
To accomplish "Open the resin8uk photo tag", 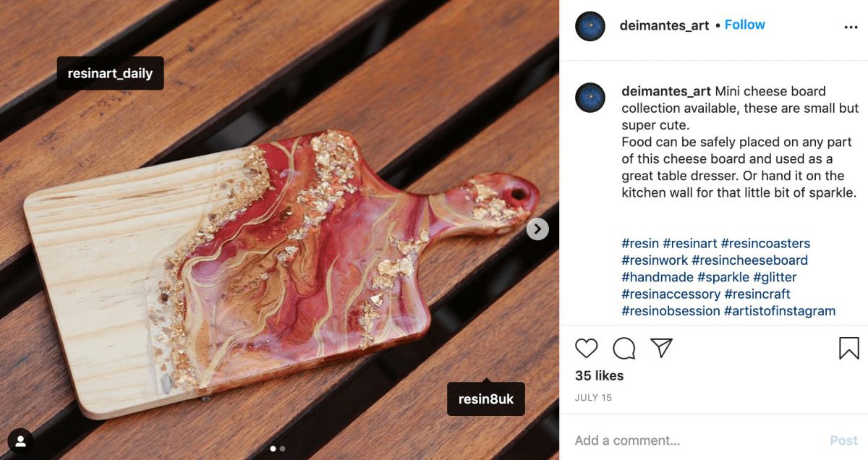I will coord(485,399).
